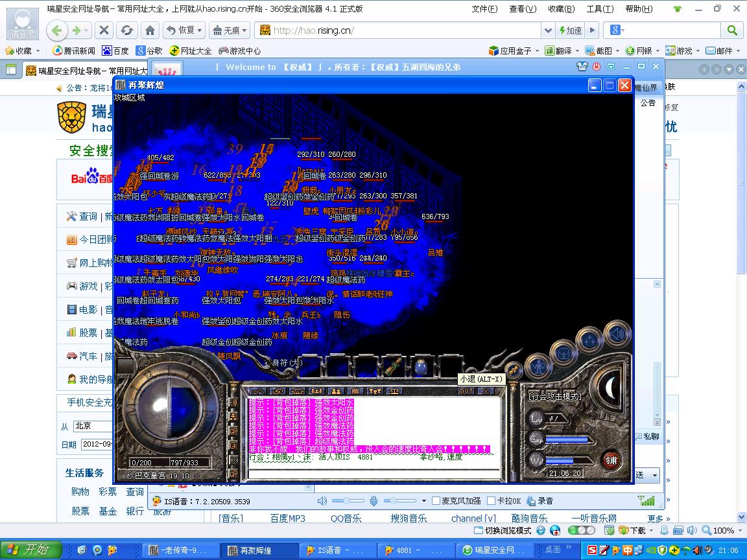The height and width of the screenshot is (560, 747).
Task: Click the game chat input line
Action: (x=374, y=473)
